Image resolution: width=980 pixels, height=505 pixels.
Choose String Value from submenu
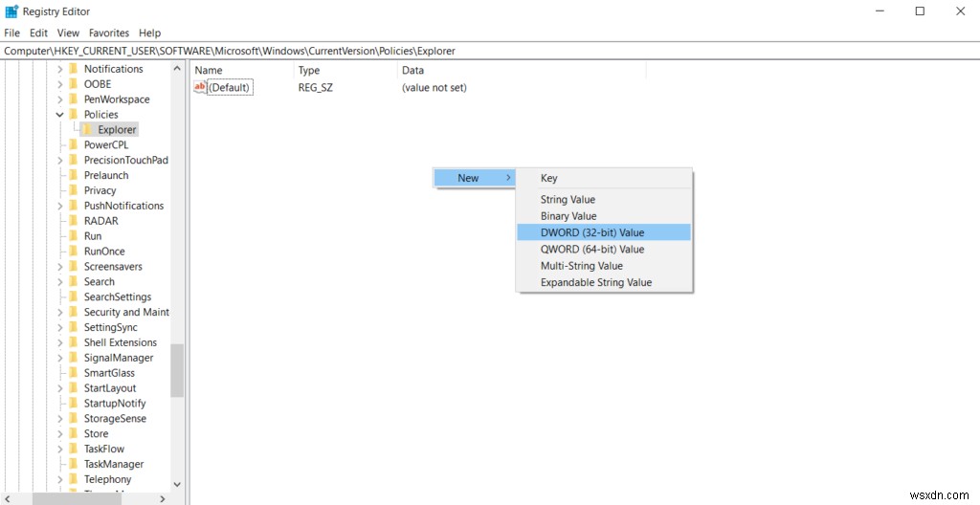pos(605,199)
